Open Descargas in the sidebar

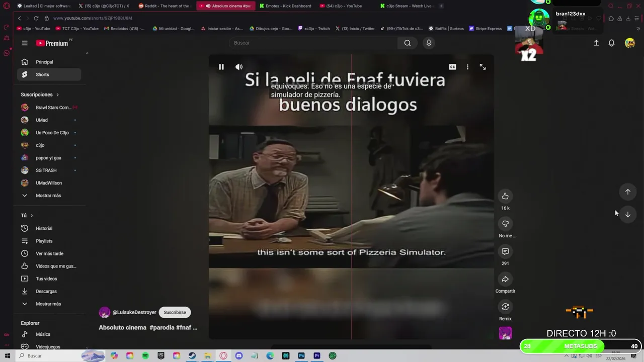coord(49,291)
